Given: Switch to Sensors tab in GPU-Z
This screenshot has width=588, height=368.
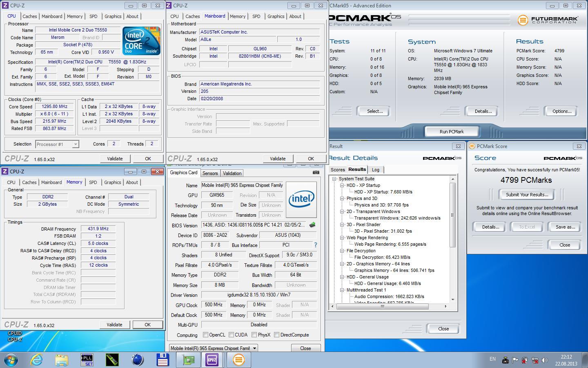Looking at the screenshot, I should coord(210,173).
